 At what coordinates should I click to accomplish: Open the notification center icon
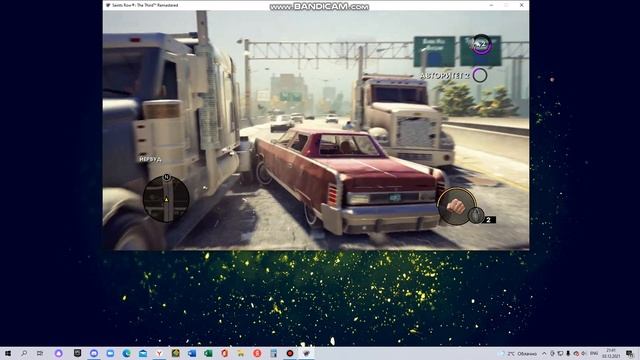pyautogui.click(x=630, y=353)
